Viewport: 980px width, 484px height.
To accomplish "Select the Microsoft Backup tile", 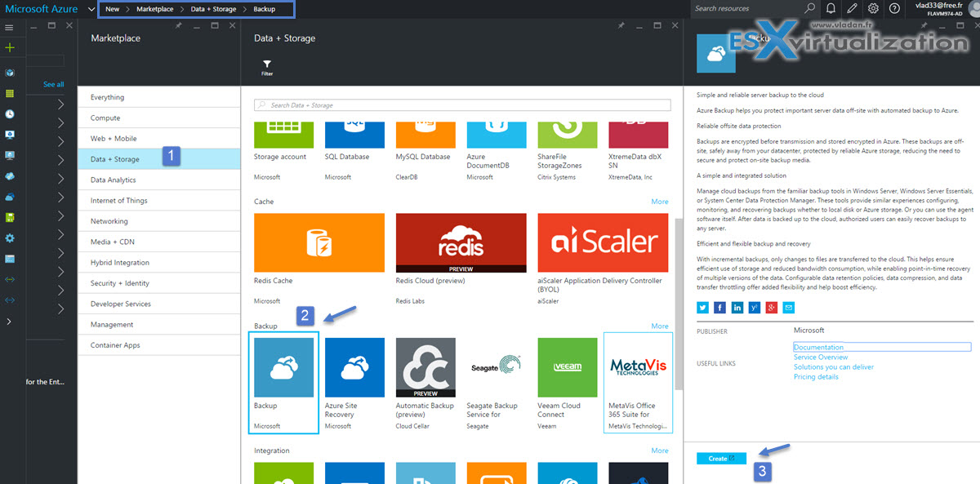I will click(283, 384).
